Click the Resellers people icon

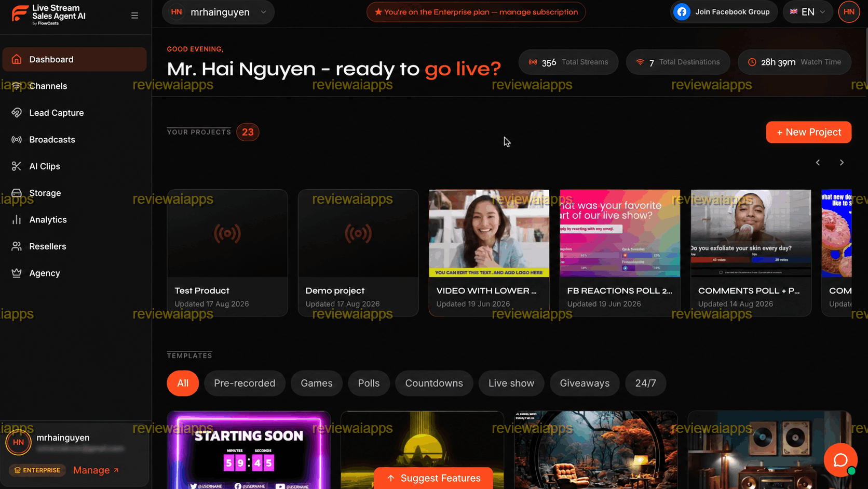(17, 246)
